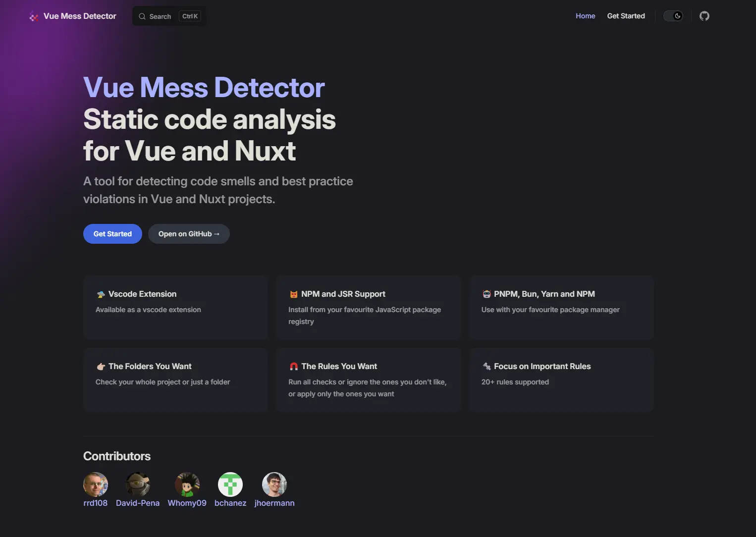
Task: Click The Rules You Want magnet icon
Action: coord(294,367)
